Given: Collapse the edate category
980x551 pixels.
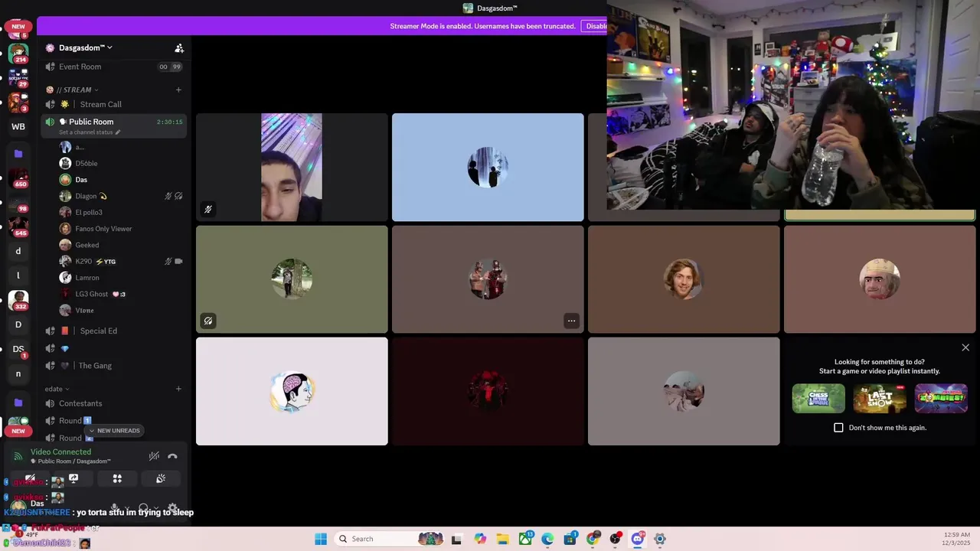Looking at the screenshot, I should click(57, 389).
